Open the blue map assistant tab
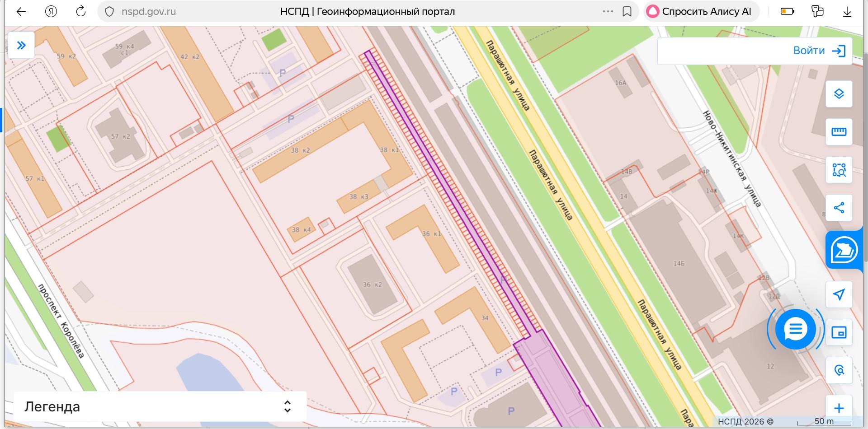The width and height of the screenshot is (868, 429). [844, 250]
